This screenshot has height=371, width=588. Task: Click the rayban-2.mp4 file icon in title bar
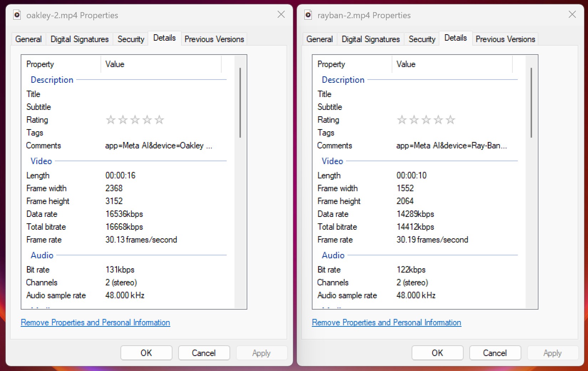(x=308, y=15)
